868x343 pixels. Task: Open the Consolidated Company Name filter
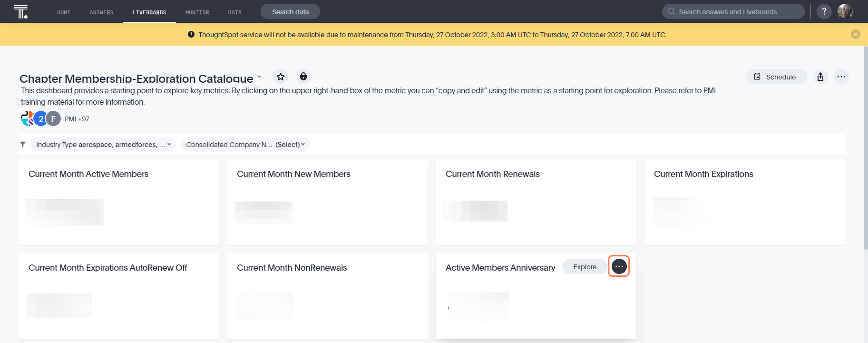(245, 144)
